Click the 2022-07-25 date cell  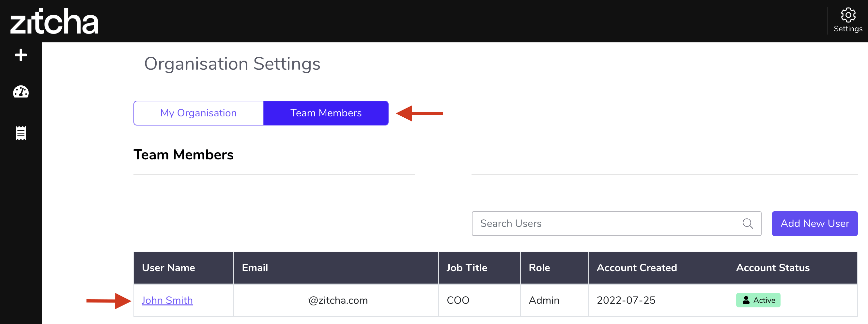pyautogui.click(x=626, y=300)
